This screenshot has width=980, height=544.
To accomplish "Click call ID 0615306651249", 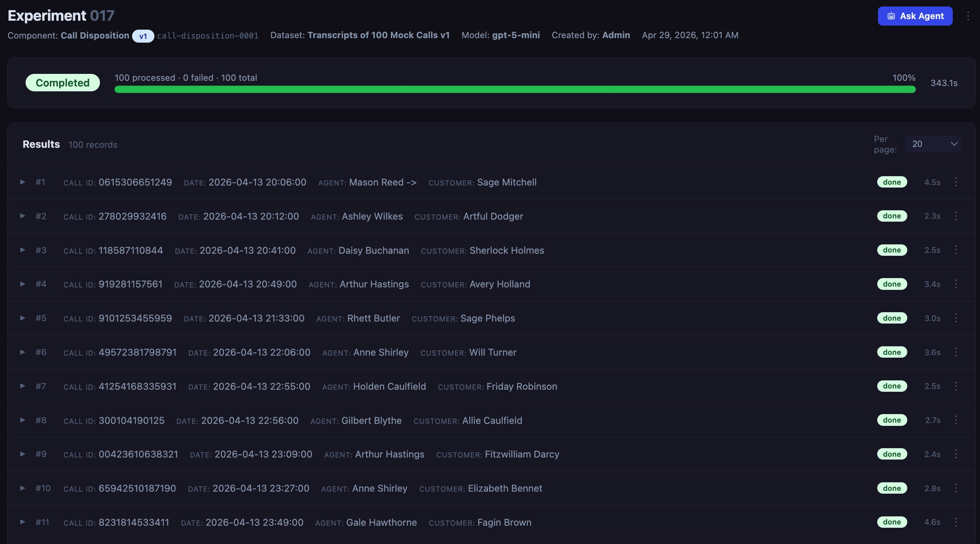I will click(135, 182).
